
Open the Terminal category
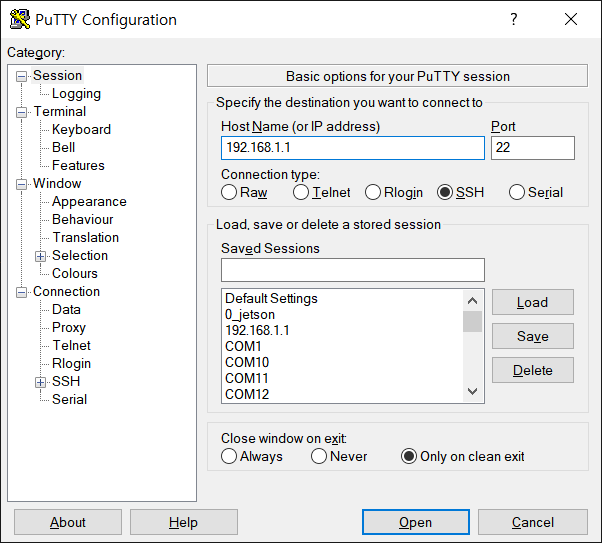pyautogui.click(x=60, y=111)
